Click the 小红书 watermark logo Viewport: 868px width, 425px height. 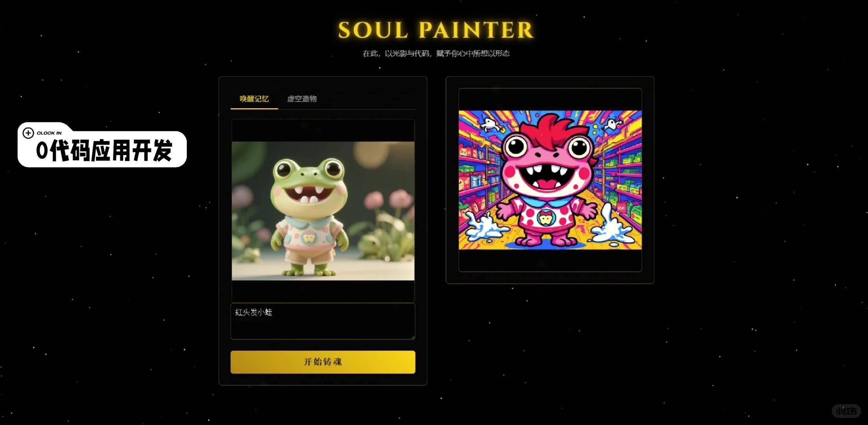pos(846,411)
